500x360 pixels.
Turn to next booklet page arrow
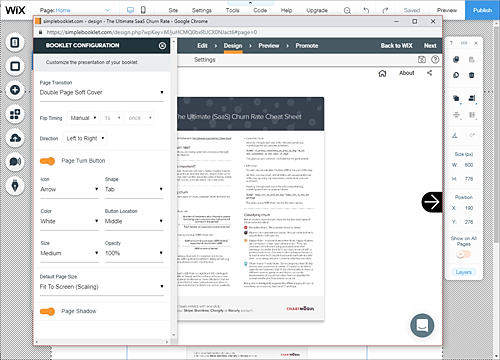432,202
